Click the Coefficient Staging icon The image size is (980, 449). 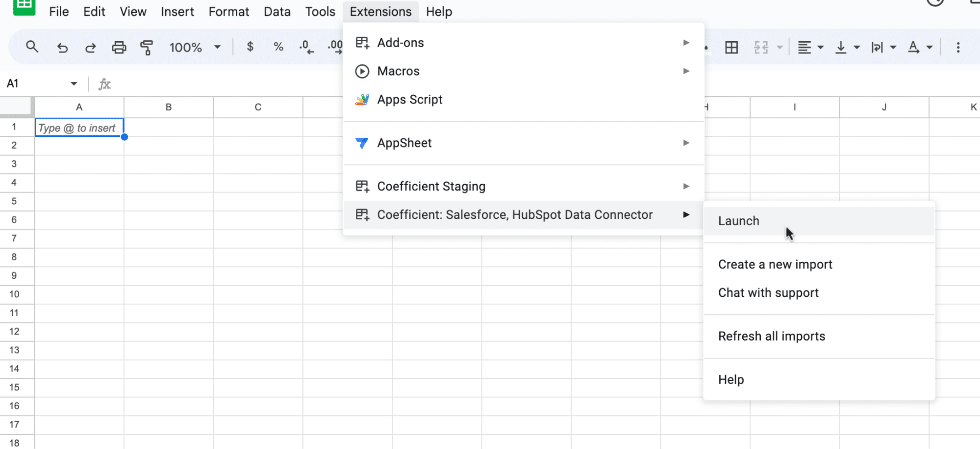point(362,186)
